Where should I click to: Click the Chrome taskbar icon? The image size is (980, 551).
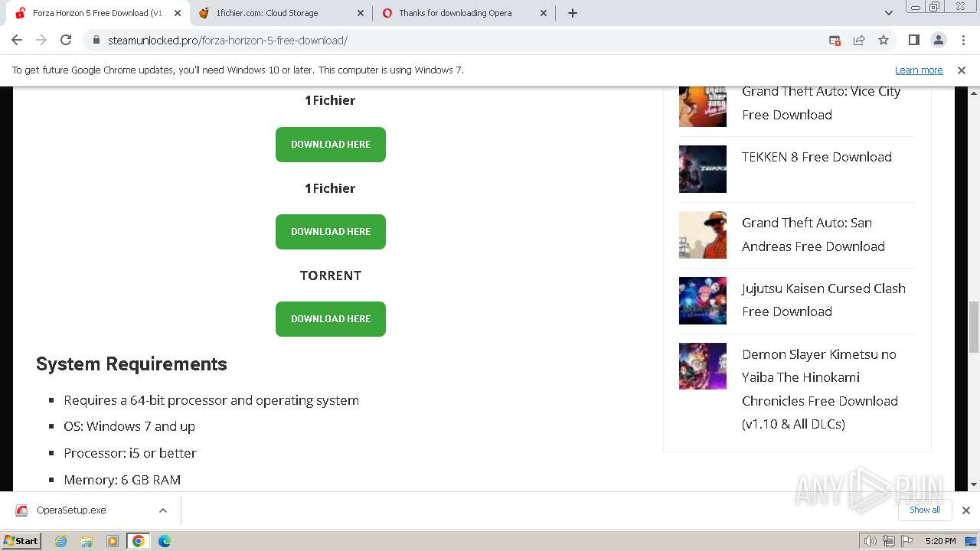point(139,541)
